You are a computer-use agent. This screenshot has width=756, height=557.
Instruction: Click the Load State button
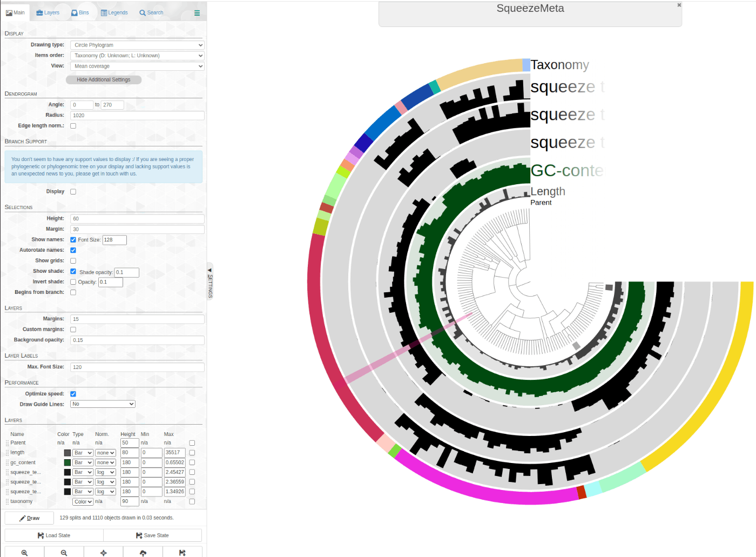coord(54,535)
